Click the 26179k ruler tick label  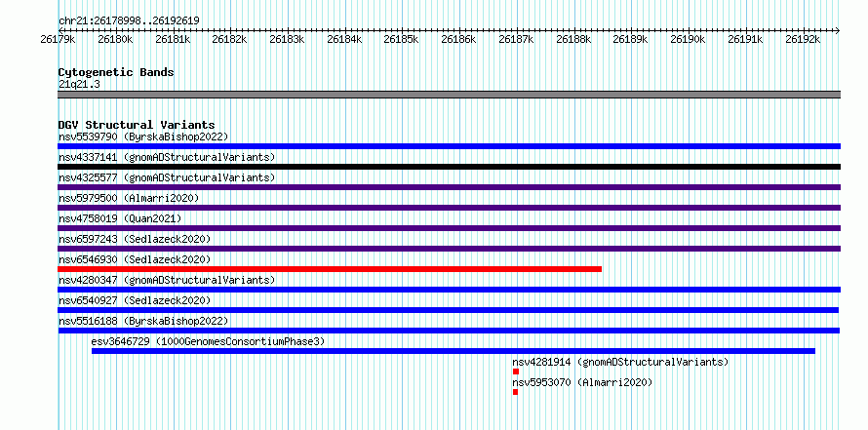(x=59, y=39)
